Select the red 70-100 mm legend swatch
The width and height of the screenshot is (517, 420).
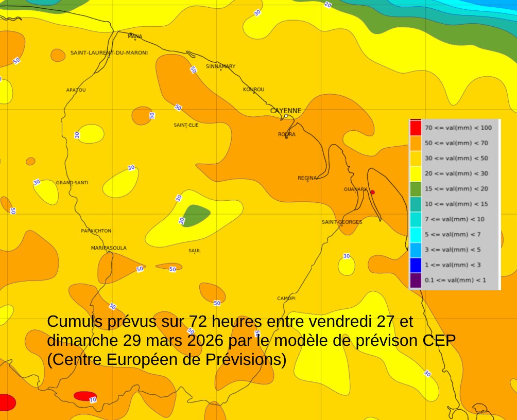coord(416,128)
